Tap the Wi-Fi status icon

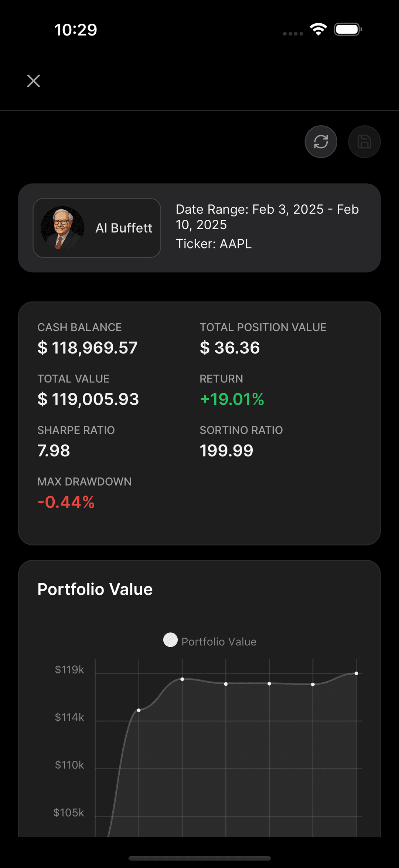point(318,29)
